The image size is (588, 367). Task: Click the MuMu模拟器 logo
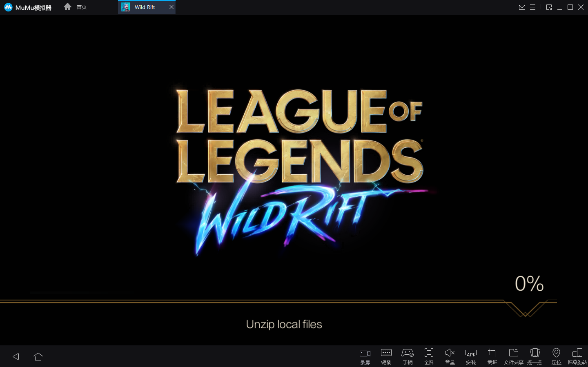(x=28, y=7)
